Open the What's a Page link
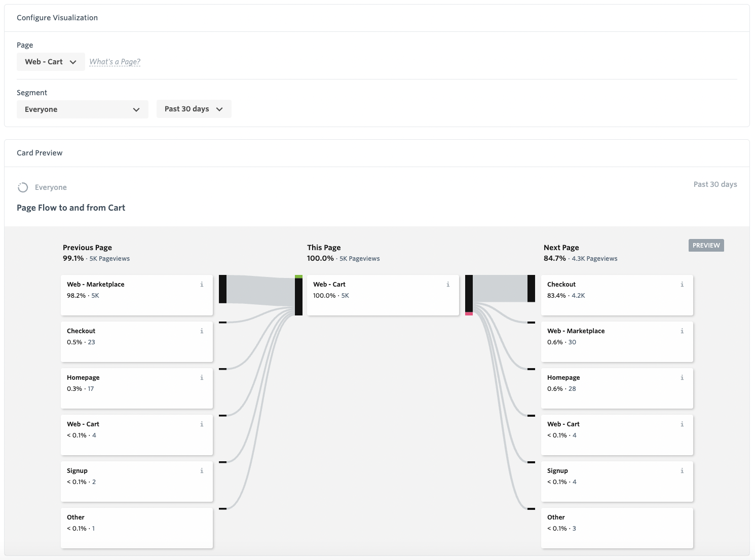Screen dimensions: 755x560 click(x=115, y=61)
